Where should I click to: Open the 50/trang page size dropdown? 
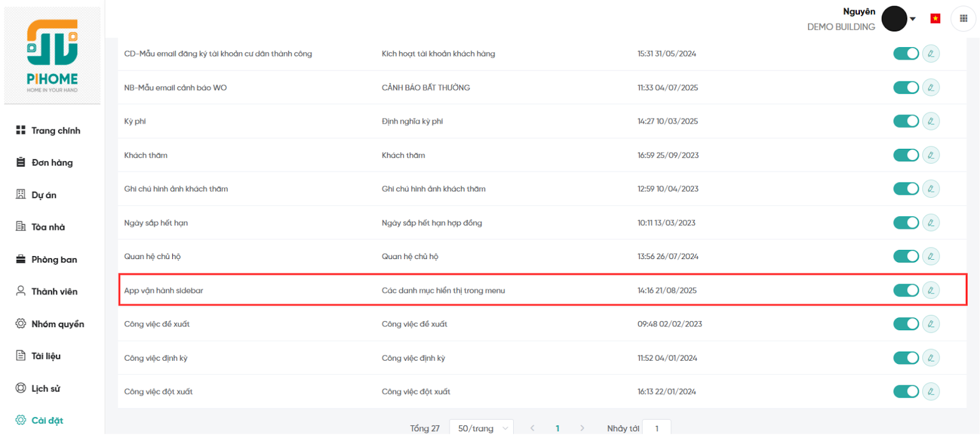point(481,428)
